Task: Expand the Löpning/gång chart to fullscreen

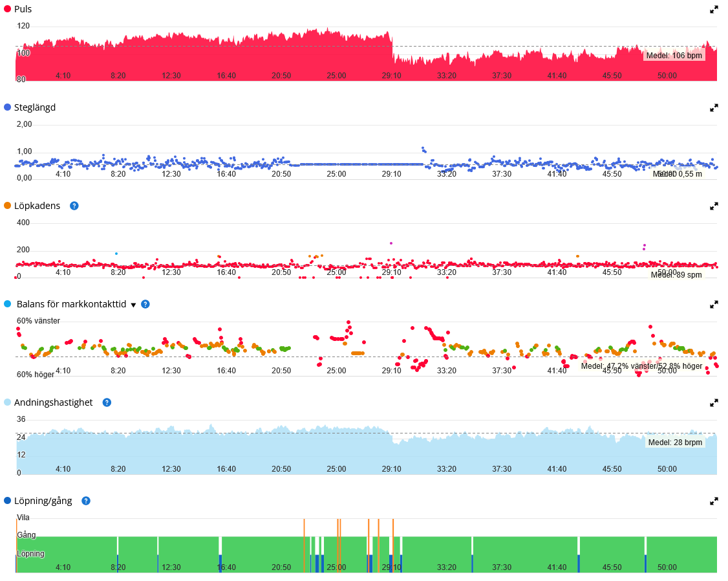Action: pyautogui.click(x=714, y=501)
